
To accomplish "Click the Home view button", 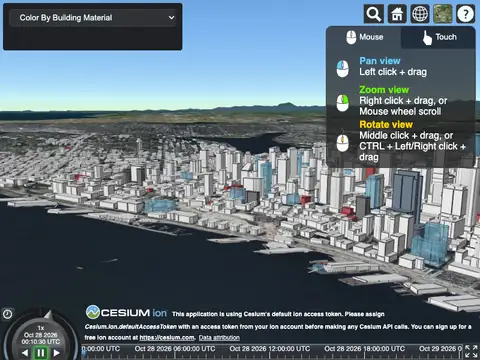I will tap(397, 14).
